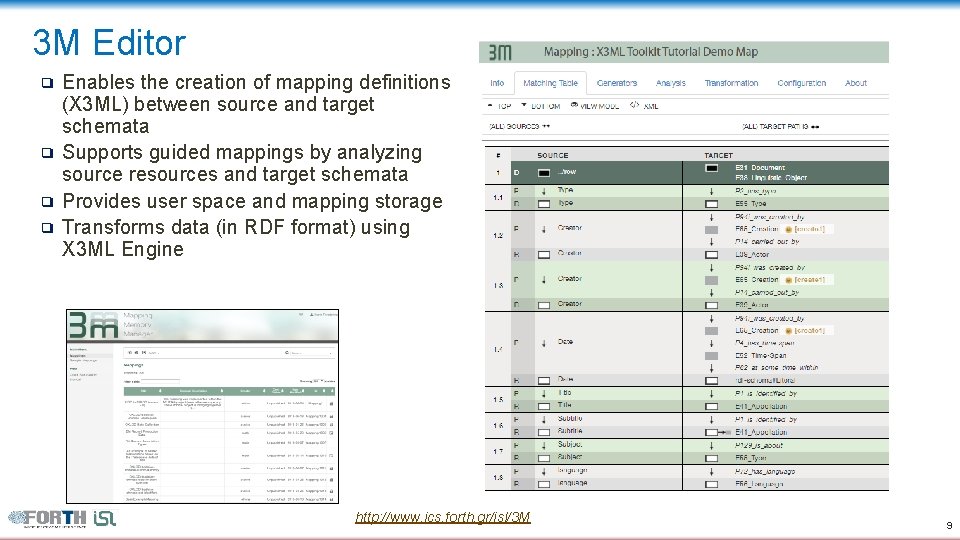Select P72_has_language target path
The image size is (960, 540).
tap(765, 471)
